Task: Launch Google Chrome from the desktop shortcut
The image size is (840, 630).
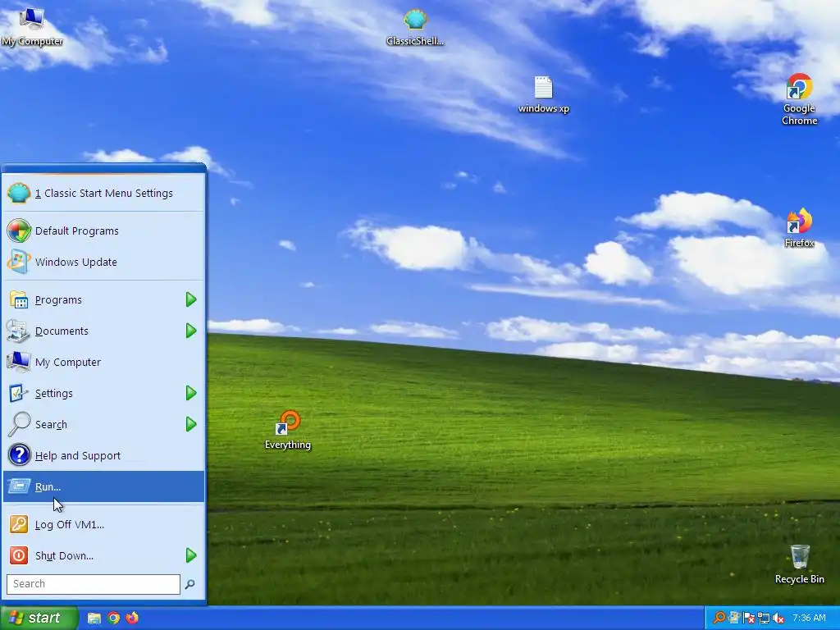Action: (x=799, y=99)
